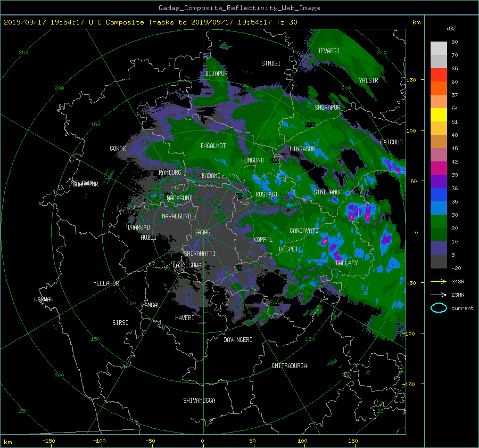Screen dimensions: 479x448
Task: Click the HAVERI city label
Action: 185,318
